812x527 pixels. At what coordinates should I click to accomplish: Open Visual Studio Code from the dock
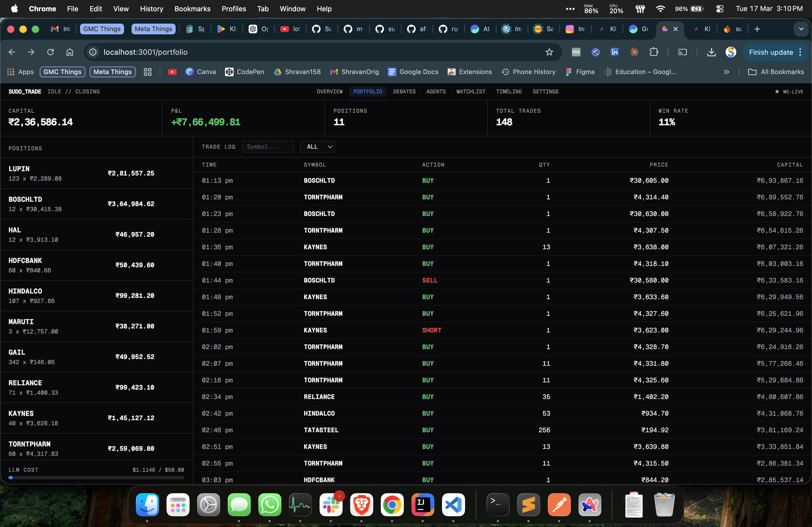pos(454,504)
